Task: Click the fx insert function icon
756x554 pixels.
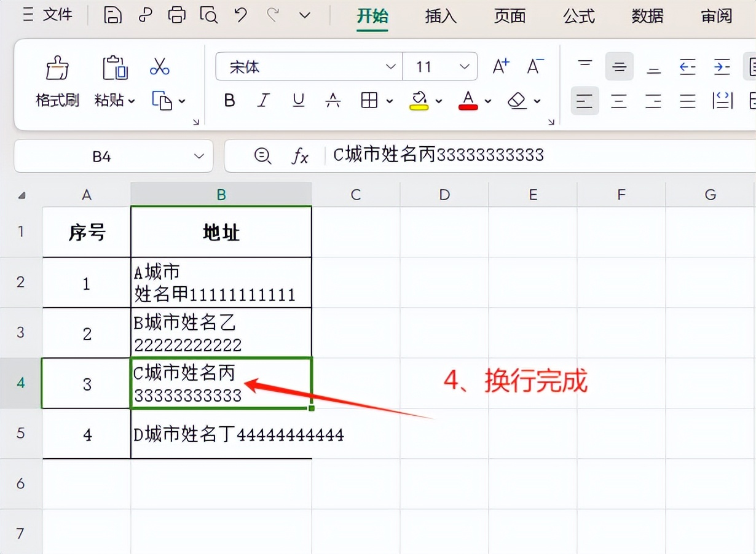Action: click(x=299, y=156)
